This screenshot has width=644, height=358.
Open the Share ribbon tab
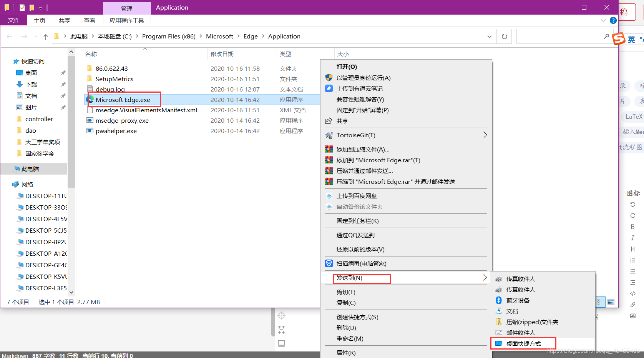click(65, 20)
